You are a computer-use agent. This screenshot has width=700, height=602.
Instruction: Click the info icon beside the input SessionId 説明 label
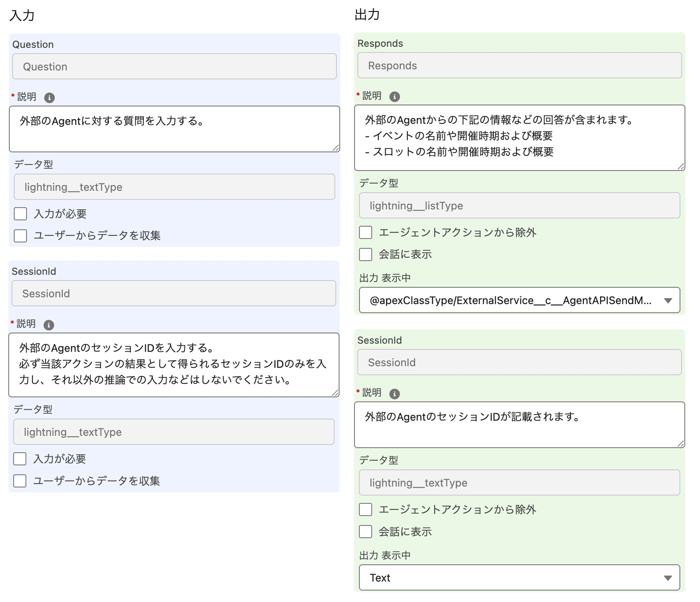pos(49,325)
